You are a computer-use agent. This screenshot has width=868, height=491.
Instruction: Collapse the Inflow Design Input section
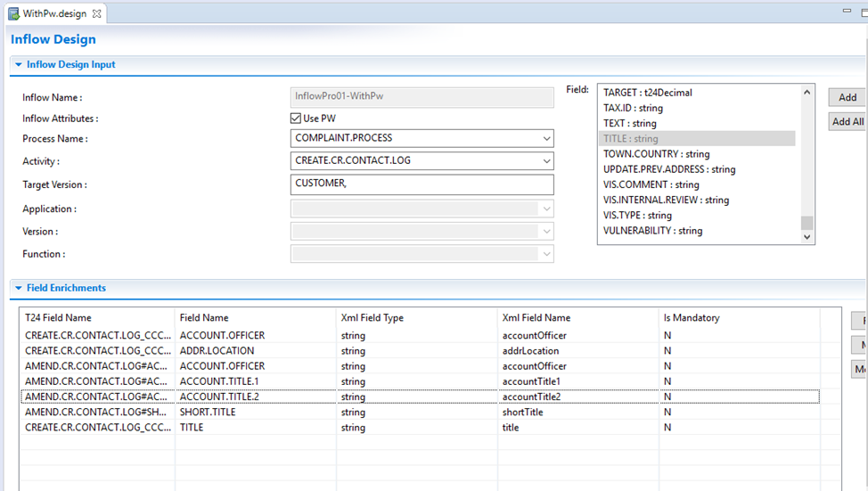pyautogui.click(x=19, y=65)
